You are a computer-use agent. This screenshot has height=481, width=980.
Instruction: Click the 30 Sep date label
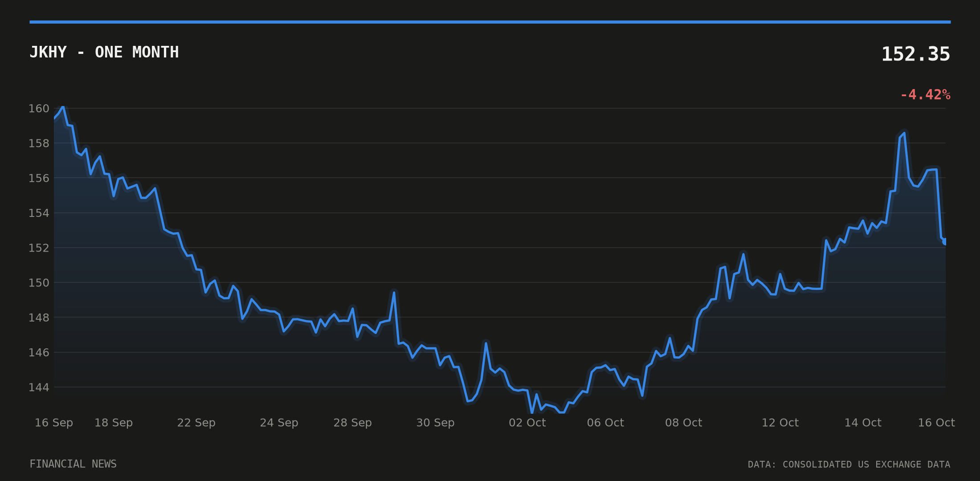(x=435, y=423)
